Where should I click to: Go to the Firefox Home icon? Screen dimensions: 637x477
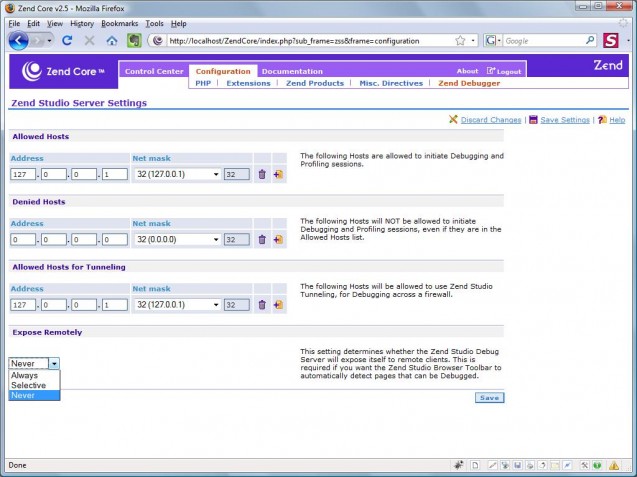pos(112,40)
